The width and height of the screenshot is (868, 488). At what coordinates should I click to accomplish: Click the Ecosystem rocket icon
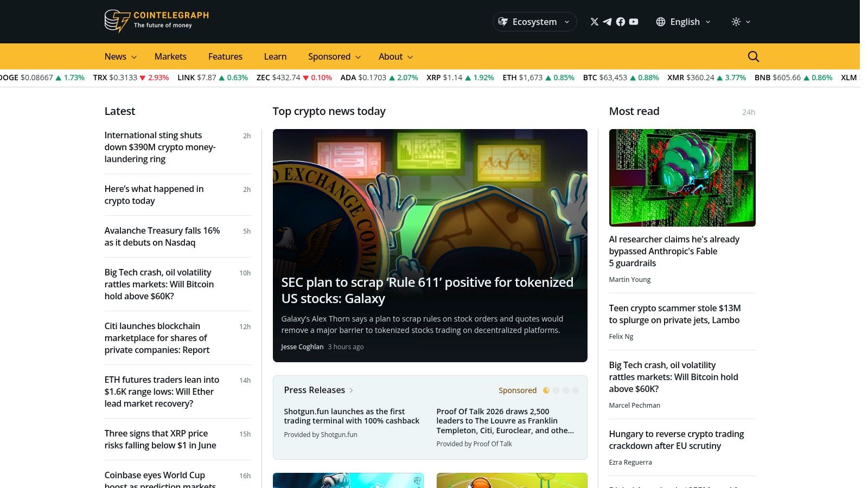503,22
